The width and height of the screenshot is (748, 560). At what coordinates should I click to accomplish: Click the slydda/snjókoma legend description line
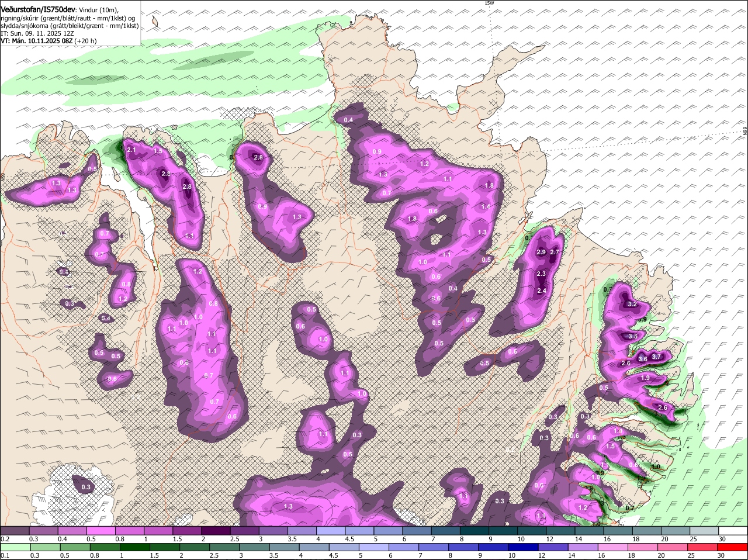tap(70, 26)
